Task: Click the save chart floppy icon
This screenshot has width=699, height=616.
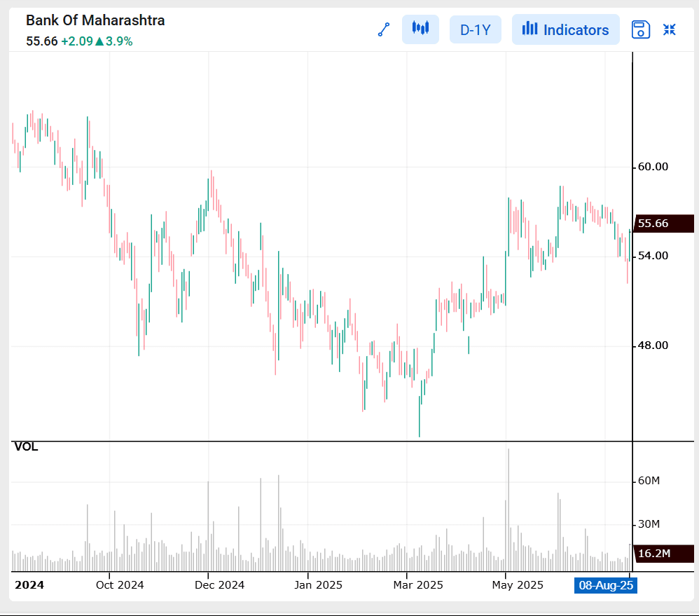Action: tap(641, 29)
